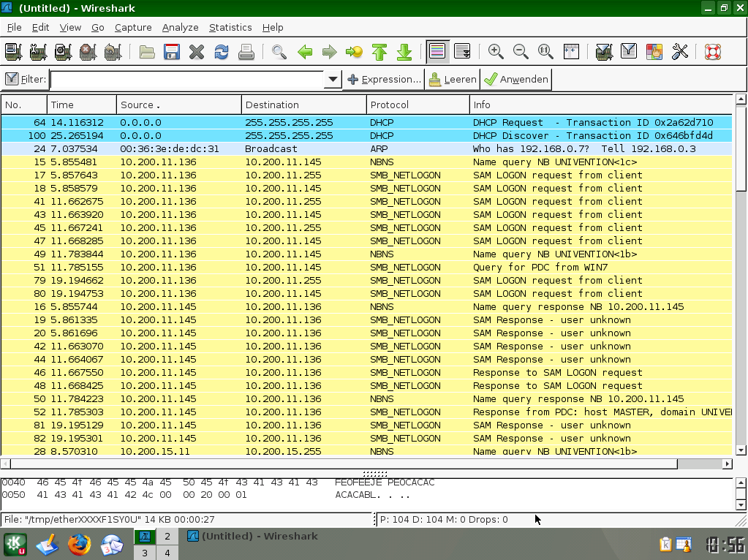Click the lifebuoy Help icon
Image resolution: width=748 pixels, height=560 pixels.
click(712, 52)
